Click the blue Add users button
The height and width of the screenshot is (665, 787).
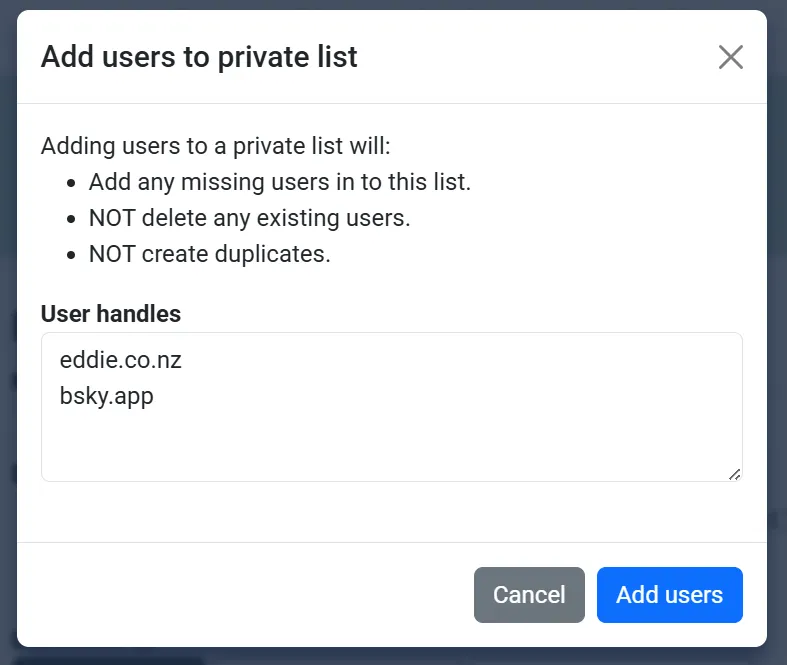(669, 595)
